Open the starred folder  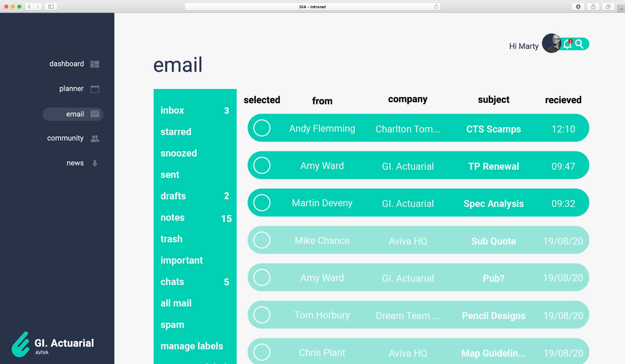click(x=176, y=132)
